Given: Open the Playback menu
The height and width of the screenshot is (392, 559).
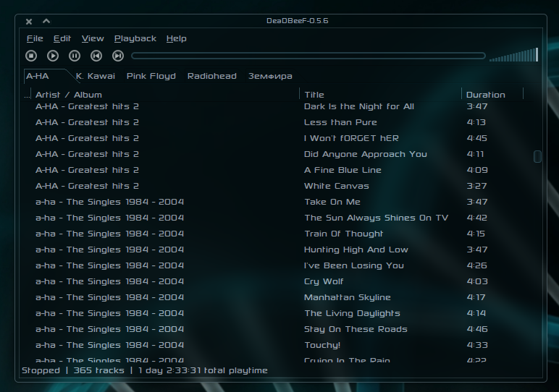Looking at the screenshot, I should coord(135,38).
